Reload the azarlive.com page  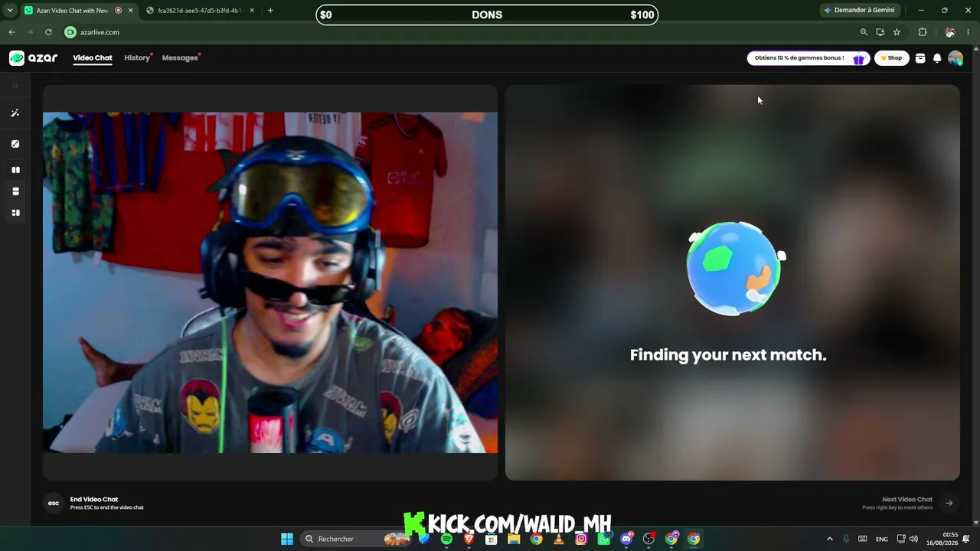click(48, 32)
